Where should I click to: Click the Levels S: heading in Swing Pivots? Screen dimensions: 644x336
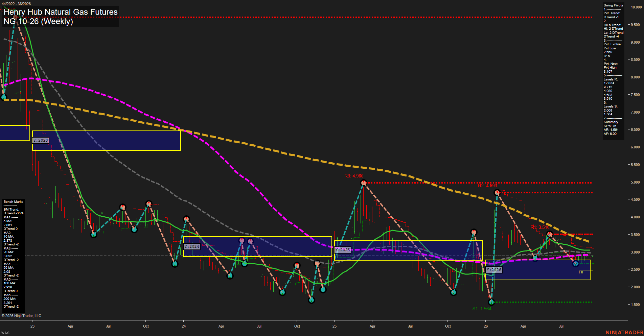point(611,106)
